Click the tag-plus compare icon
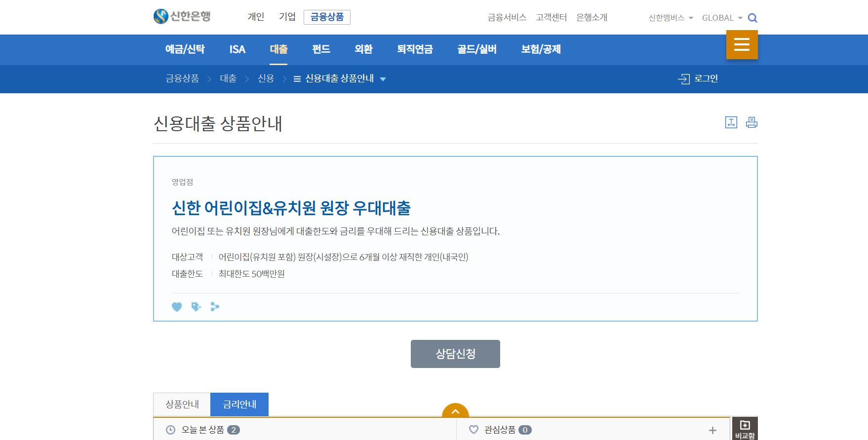 click(x=197, y=307)
